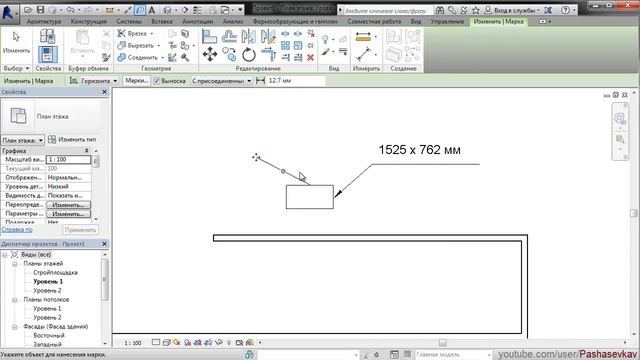Open the Help question mark icon
Screen dimensions: 640x360
[565, 10]
